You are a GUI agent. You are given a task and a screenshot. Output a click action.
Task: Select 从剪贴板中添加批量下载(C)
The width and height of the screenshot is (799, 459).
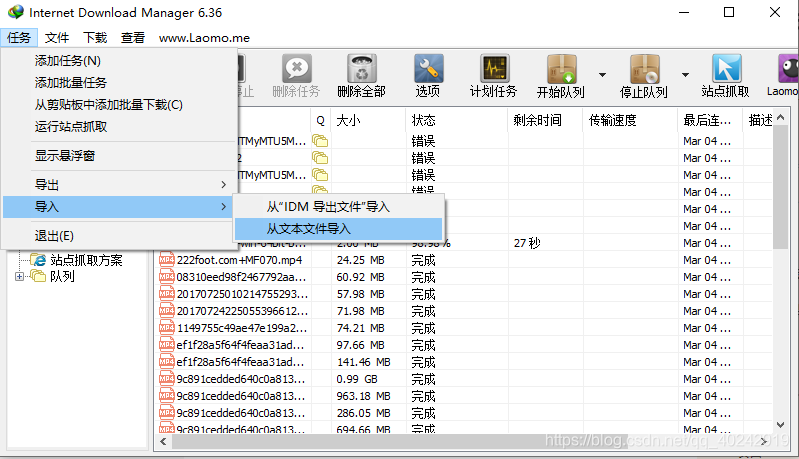pos(117,105)
